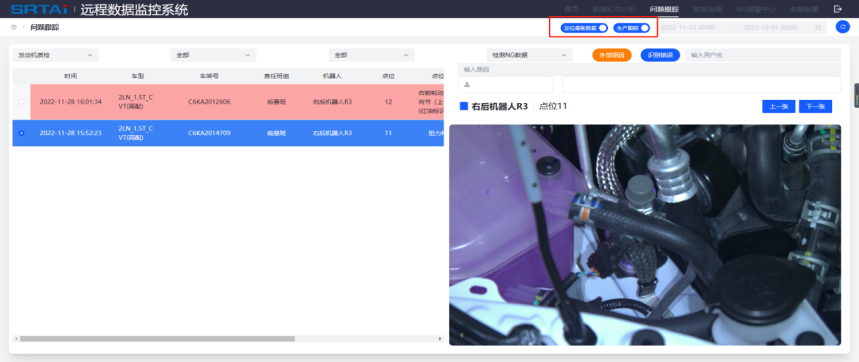Click cell 2022-11-28 16:01:34
This screenshot has height=362, width=859.
70,102
